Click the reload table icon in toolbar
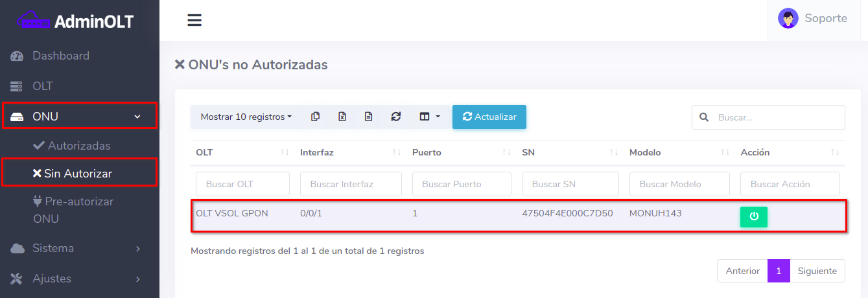Viewport: 868px width, 298px height. 396,117
